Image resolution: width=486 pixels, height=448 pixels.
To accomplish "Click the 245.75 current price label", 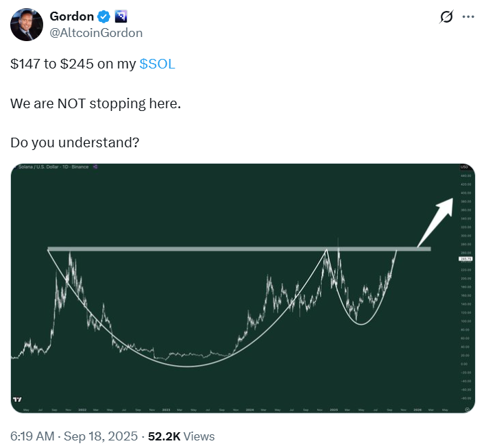I will click(x=465, y=259).
